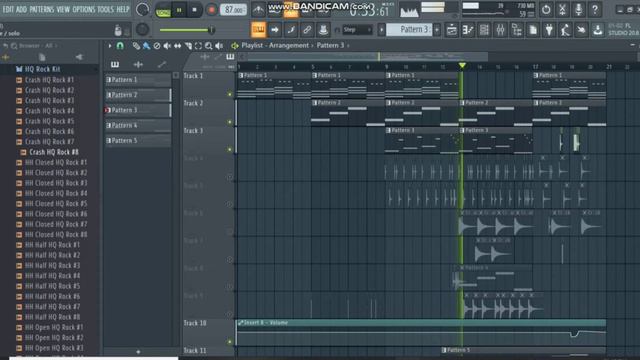Open the Pattern 3 selector dropdown

pos(409,29)
